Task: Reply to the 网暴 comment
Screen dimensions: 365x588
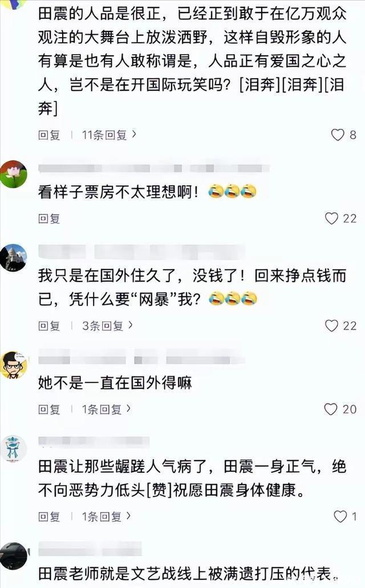Action: (x=49, y=325)
